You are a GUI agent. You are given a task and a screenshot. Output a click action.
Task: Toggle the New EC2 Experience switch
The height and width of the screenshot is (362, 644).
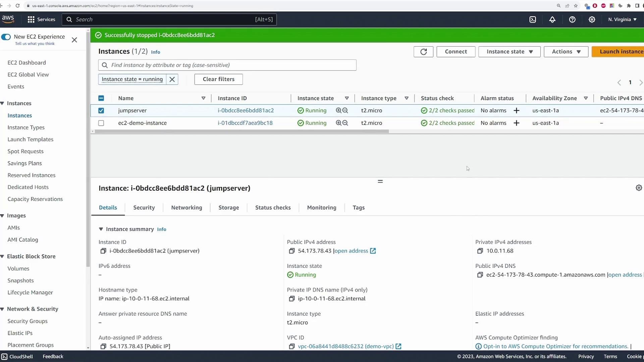coord(6,37)
